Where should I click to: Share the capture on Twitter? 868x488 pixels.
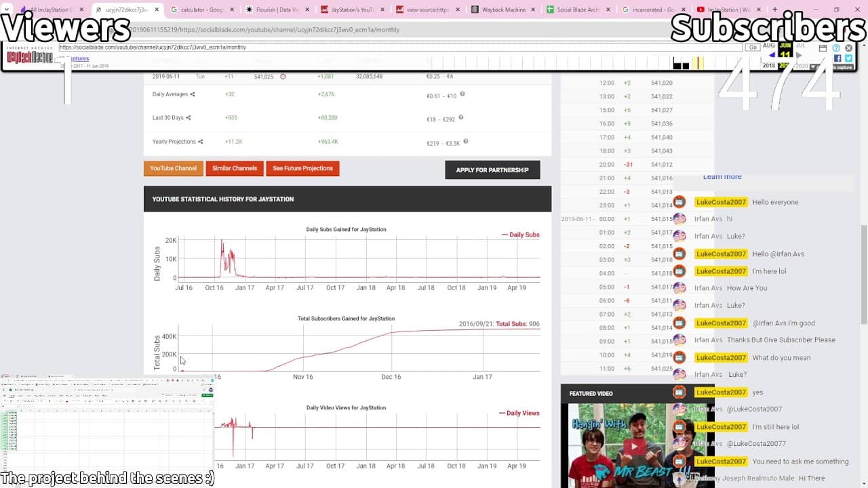tap(848, 58)
